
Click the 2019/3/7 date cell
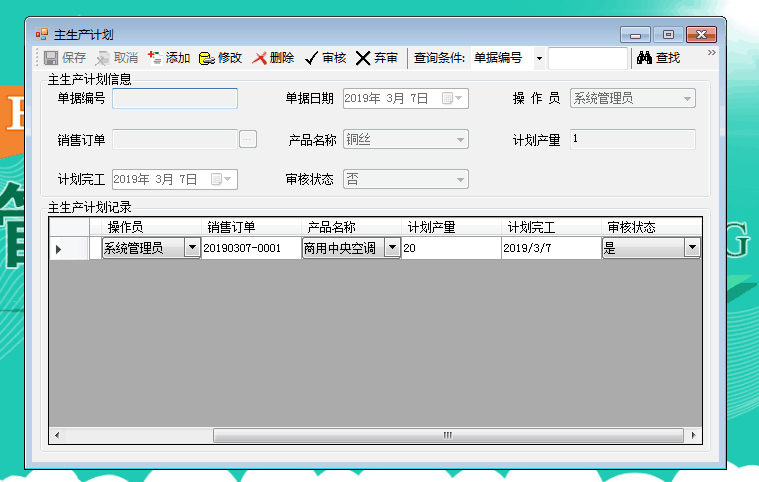click(551, 248)
